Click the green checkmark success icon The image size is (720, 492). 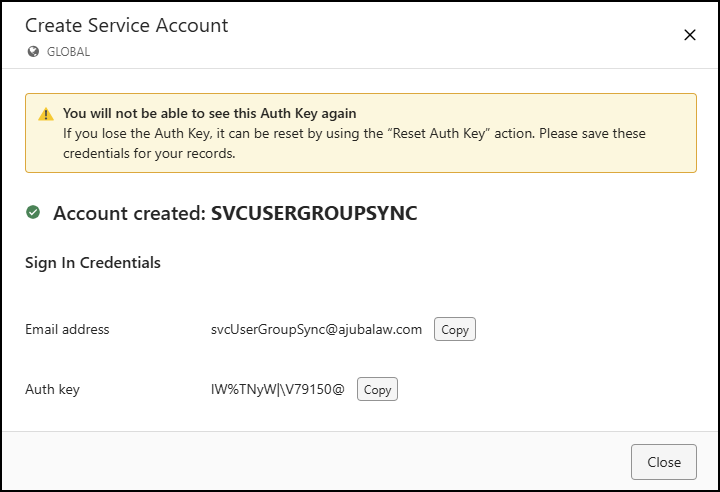33,212
